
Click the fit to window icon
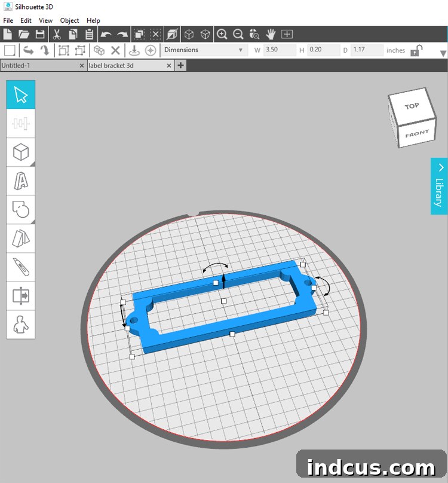point(287,34)
